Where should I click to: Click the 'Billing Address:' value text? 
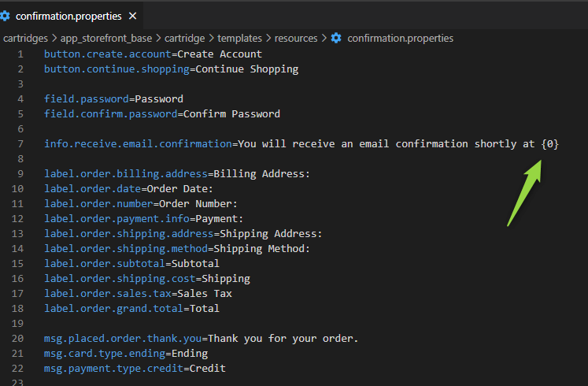(x=262, y=174)
